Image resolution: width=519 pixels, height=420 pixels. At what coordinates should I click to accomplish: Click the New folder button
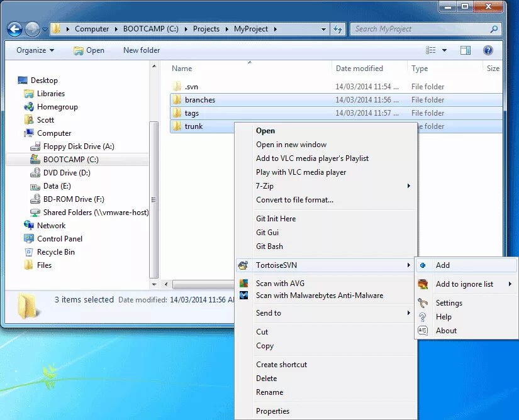(x=141, y=50)
